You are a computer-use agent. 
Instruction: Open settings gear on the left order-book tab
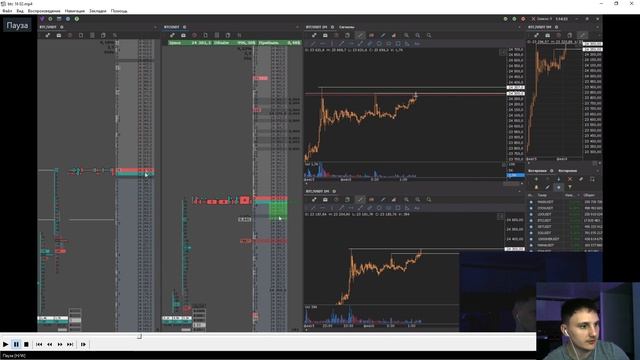click(62, 27)
